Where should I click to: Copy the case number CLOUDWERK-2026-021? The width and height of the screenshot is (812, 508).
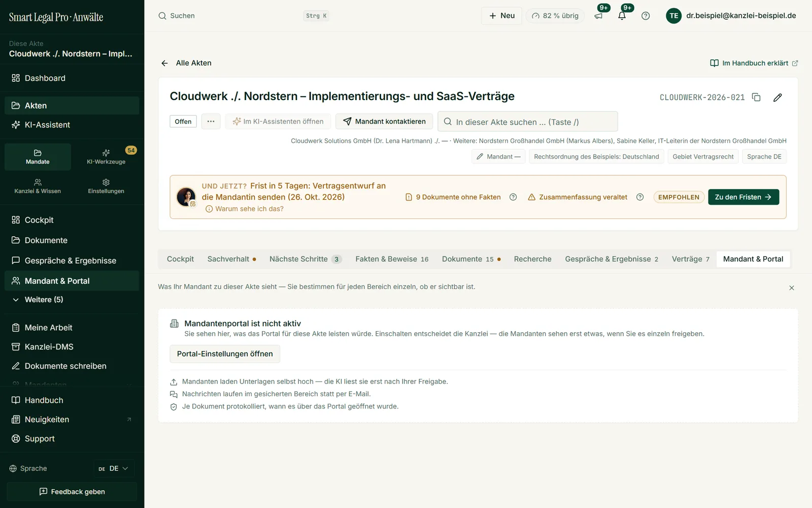(x=756, y=97)
